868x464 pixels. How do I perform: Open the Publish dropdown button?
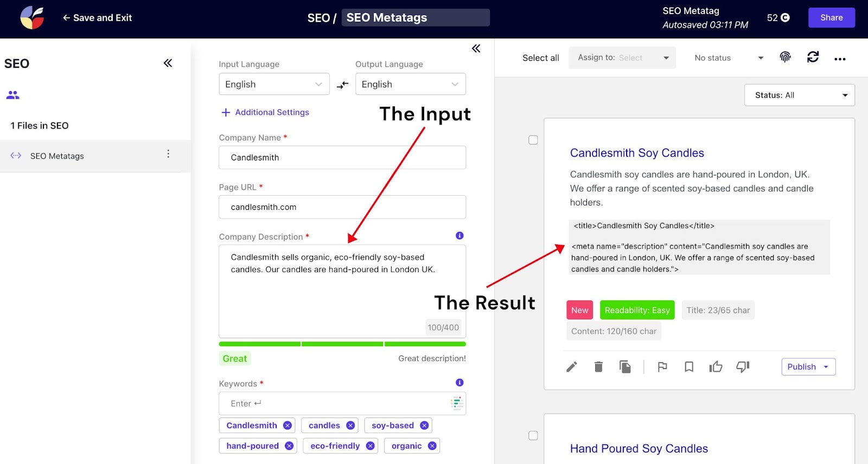808,367
